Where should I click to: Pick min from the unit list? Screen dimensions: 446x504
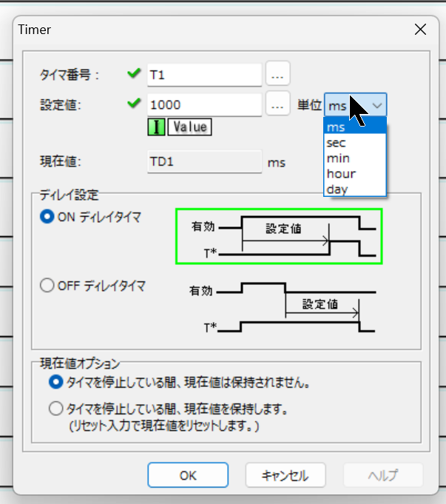[x=355, y=158]
